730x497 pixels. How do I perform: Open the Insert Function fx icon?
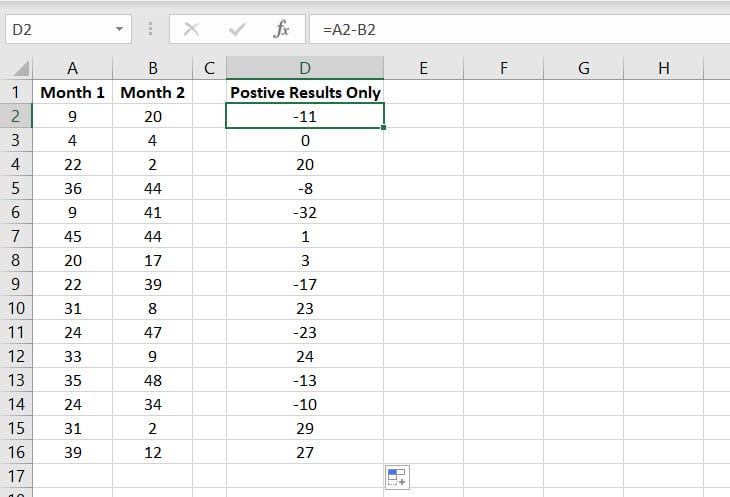[281, 29]
